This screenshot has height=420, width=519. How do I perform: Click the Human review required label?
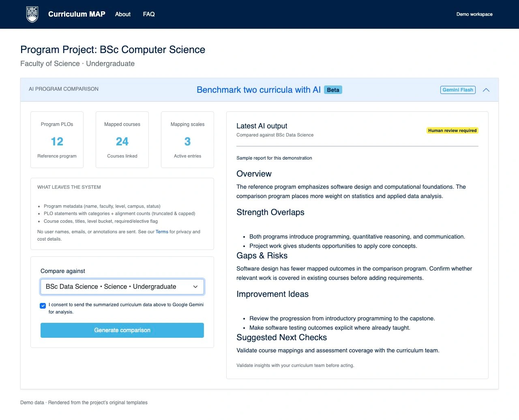453,130
